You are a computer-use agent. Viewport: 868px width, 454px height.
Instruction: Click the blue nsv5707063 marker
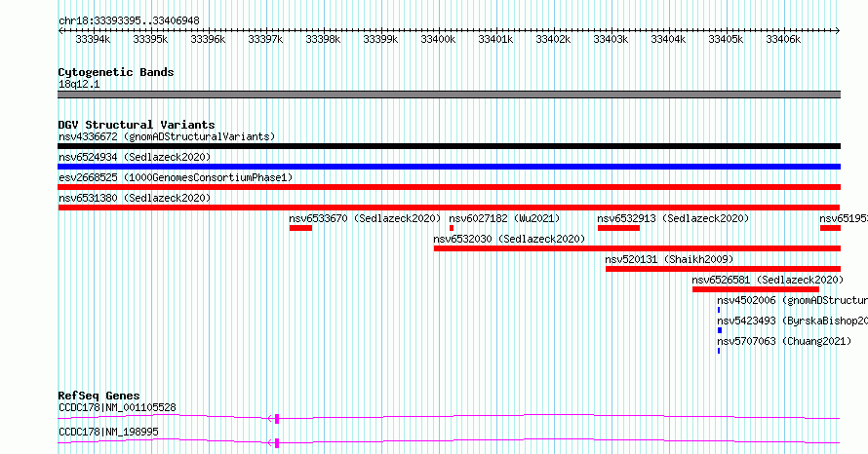[x=719, y=351]
